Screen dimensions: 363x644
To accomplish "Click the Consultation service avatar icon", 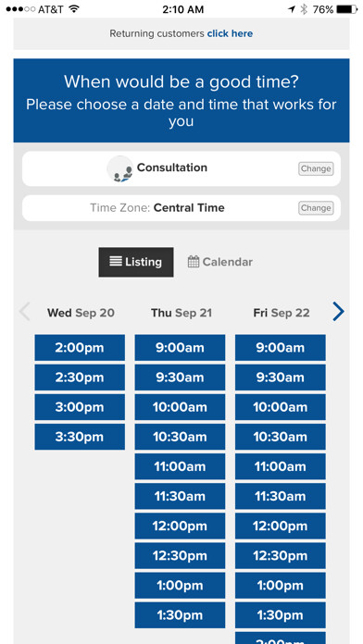I will [x=120, y=168].
